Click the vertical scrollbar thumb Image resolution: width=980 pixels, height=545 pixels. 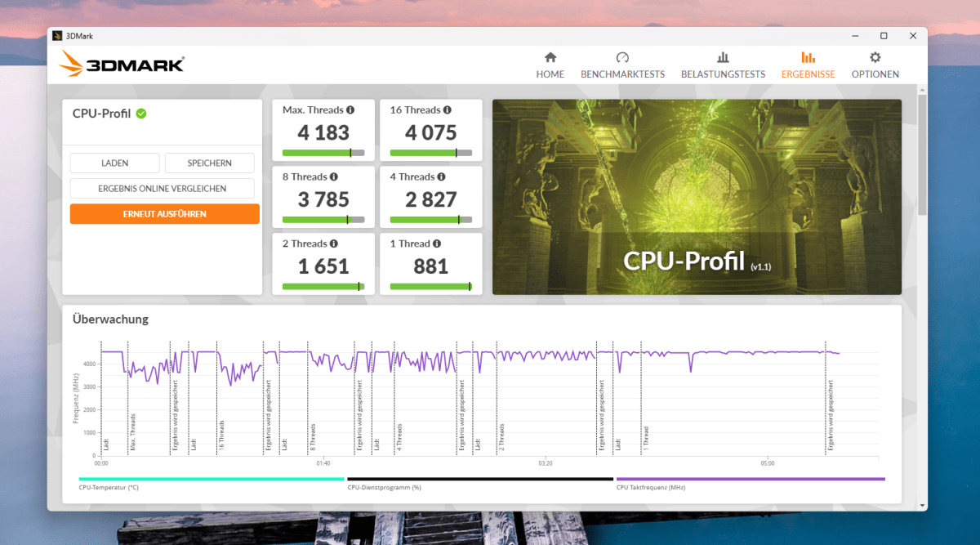(922, 155)
